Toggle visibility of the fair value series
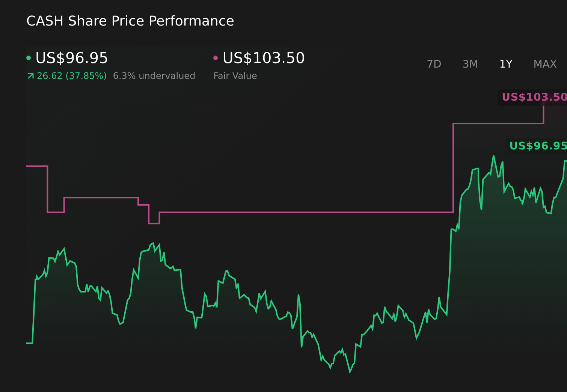This screenshot has height=392, width=567. click(x=216, y=57)
